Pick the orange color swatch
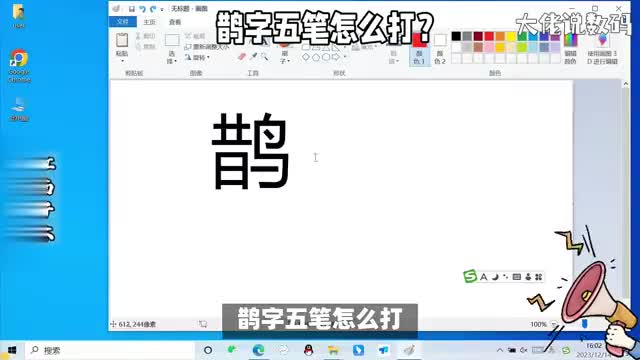The image size is (640, 360). click(500, 36)
